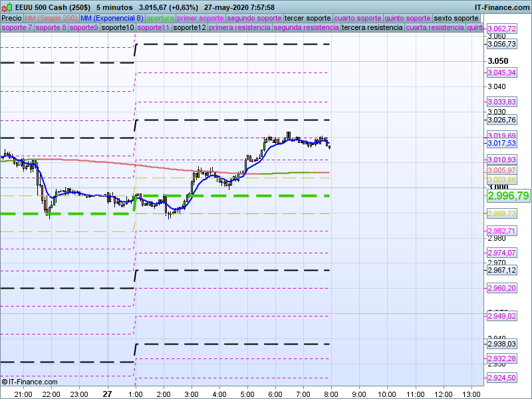Click the IT-Finance.com link at top right
532x399 pixels.
(x=502, y=7)
